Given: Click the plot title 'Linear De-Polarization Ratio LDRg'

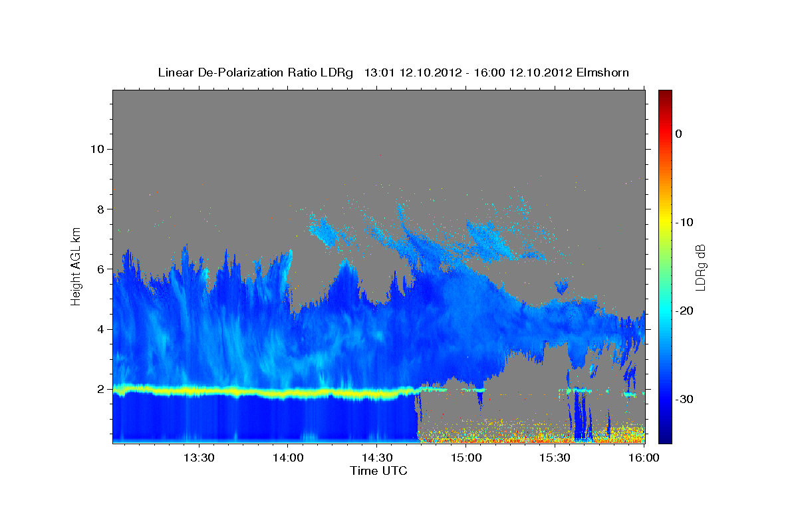Looking at the screenshot, I should point(255,72).
